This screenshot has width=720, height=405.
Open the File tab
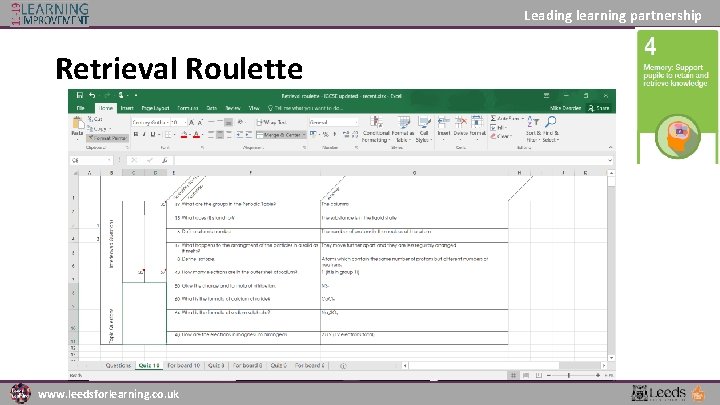click(81, 108)
